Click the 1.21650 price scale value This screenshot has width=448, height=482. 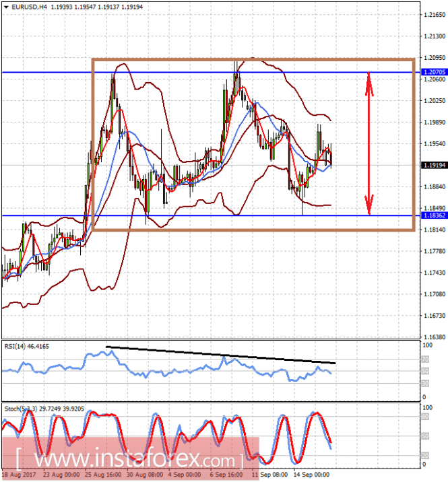coord(435,14)
